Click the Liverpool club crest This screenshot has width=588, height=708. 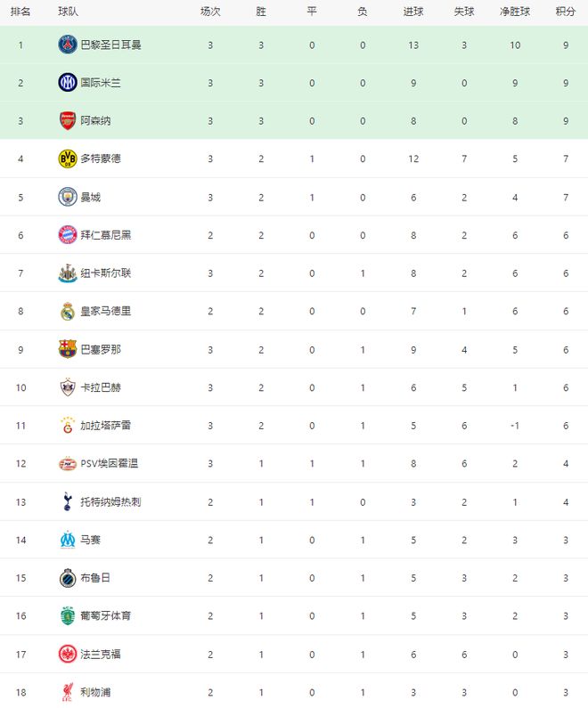point(68,692)
